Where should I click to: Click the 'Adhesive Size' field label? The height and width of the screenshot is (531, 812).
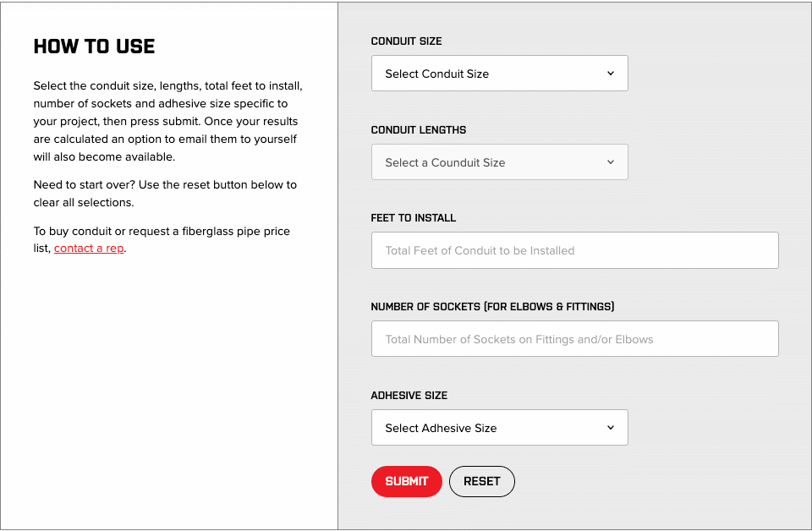(409, 396)
